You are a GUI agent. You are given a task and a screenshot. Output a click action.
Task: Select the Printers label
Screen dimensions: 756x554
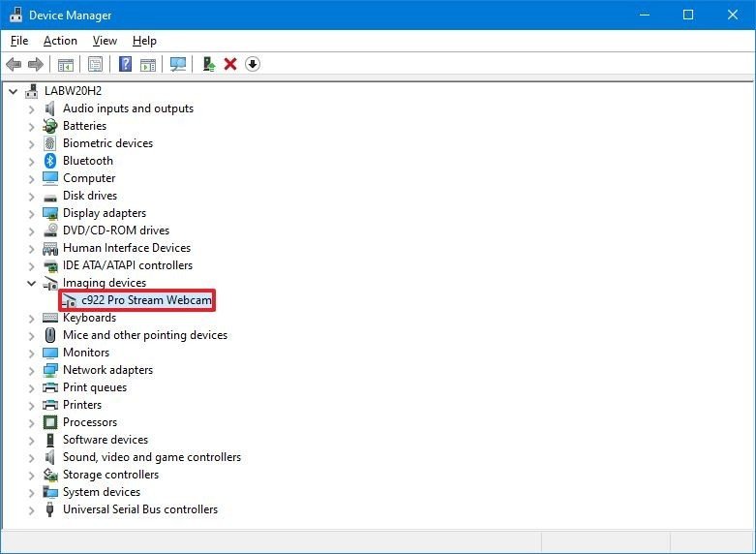82,405
